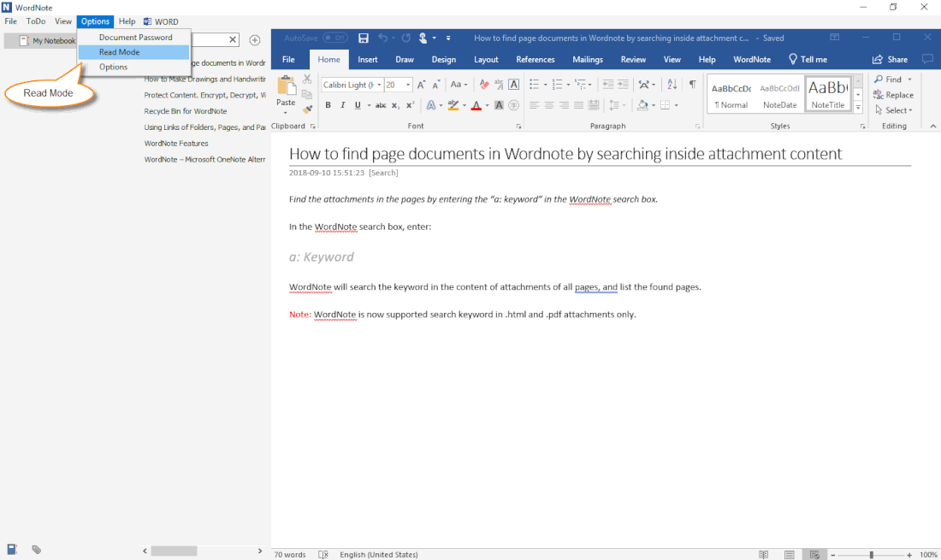Click the Paste clipboard icon
The height and width of the screenshot is (560, 941).
pyautogui.click(x=287, y=85)
